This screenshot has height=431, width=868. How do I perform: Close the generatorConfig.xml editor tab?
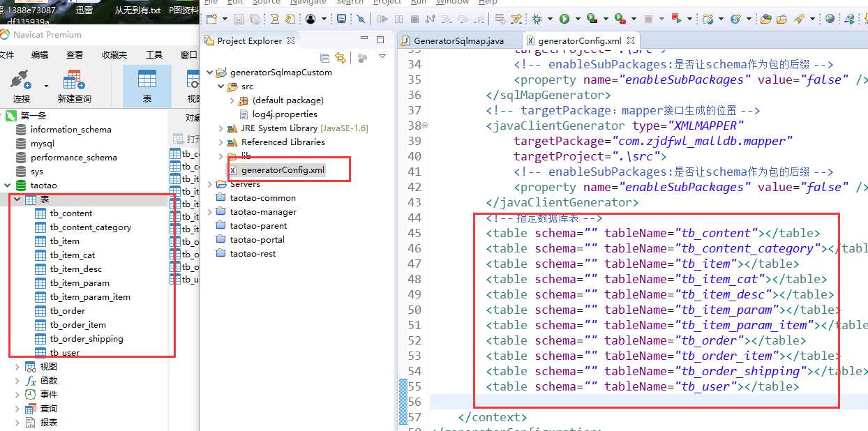click(631, 40)
